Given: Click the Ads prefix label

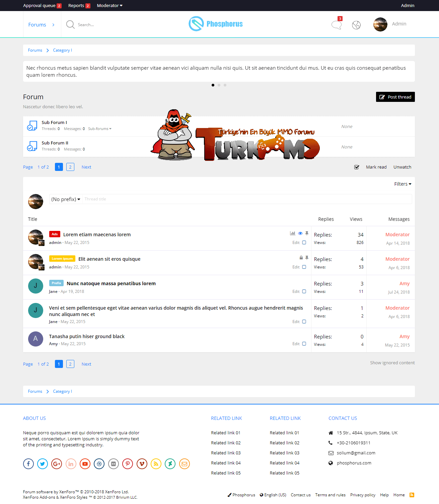Looking at the screenshot, I should click(x=55, y=234).
